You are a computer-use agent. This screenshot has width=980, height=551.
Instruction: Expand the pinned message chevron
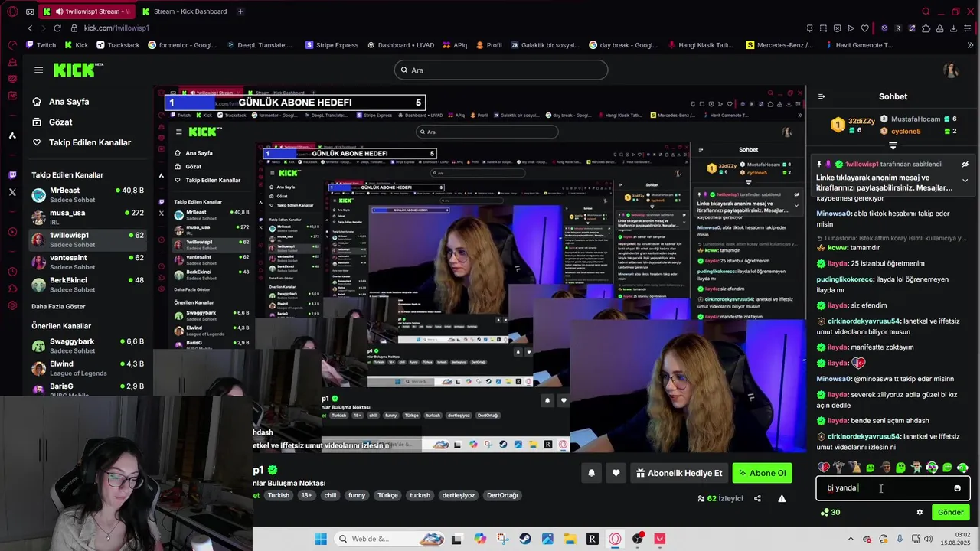[965, 181]
